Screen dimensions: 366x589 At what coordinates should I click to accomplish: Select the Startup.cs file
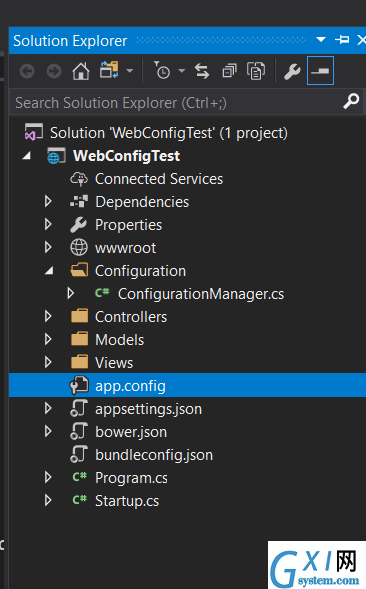tap(127, 501)
